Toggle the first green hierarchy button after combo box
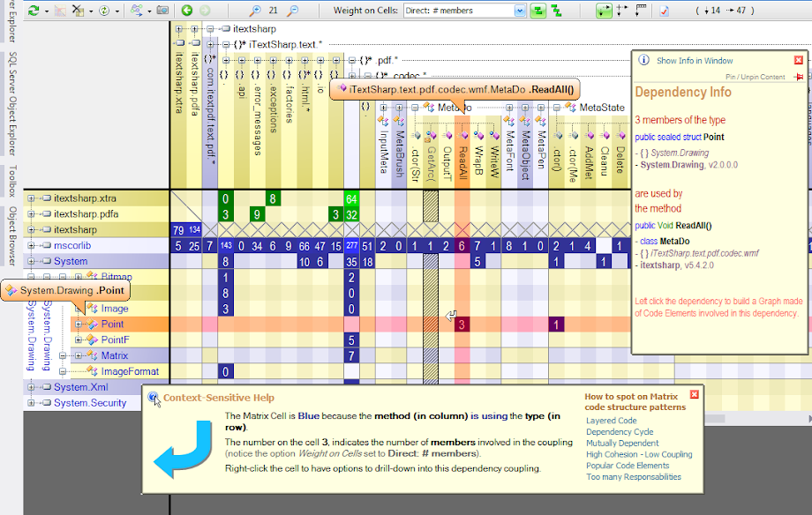The width and height of the screenshot is (812, 515). [538, 11]
